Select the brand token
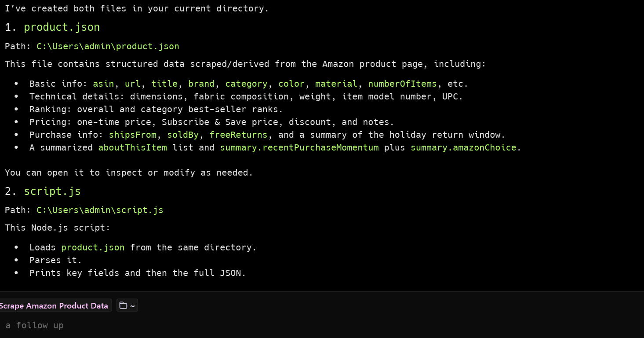Screen dimensions: 644x338 click(201, 84)
